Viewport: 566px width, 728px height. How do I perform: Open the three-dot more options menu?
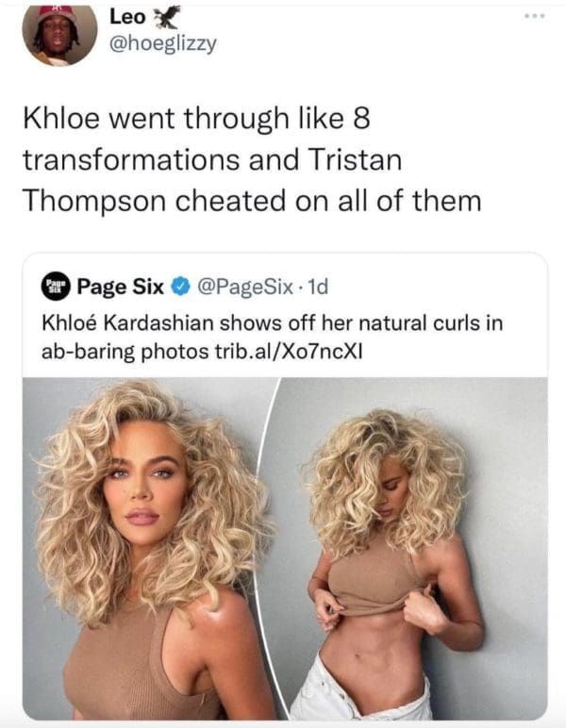[535, 16]
